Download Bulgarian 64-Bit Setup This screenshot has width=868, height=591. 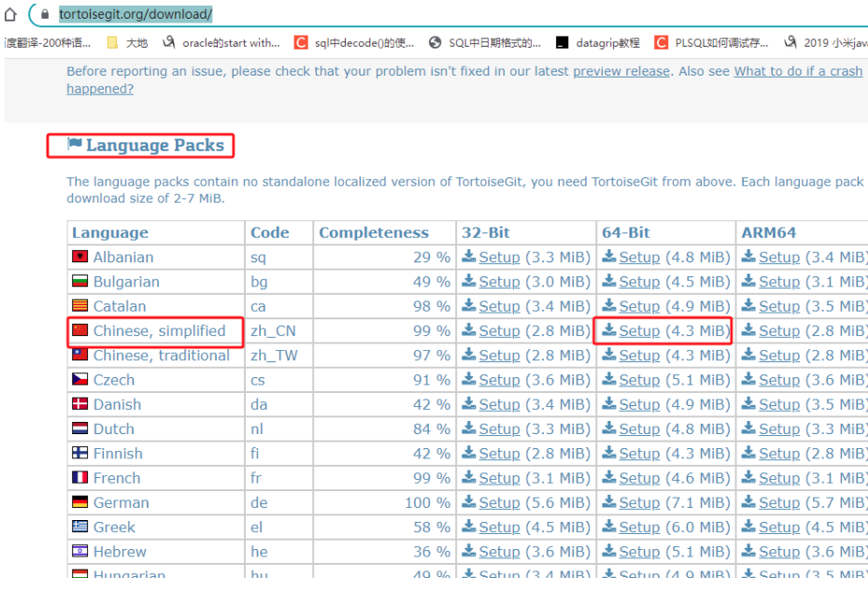(639, 282)
